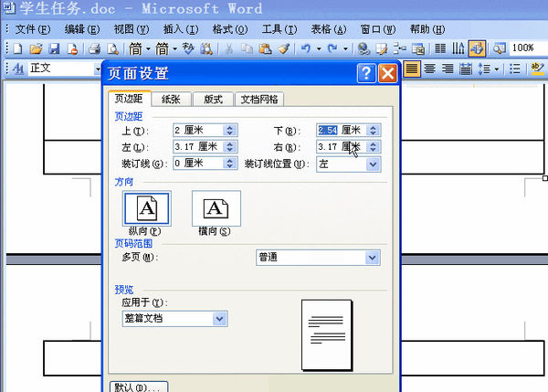Toggle the Drawing toolbar button
Image resolution: width=548 pixels, height=392 pixels.
477,48
